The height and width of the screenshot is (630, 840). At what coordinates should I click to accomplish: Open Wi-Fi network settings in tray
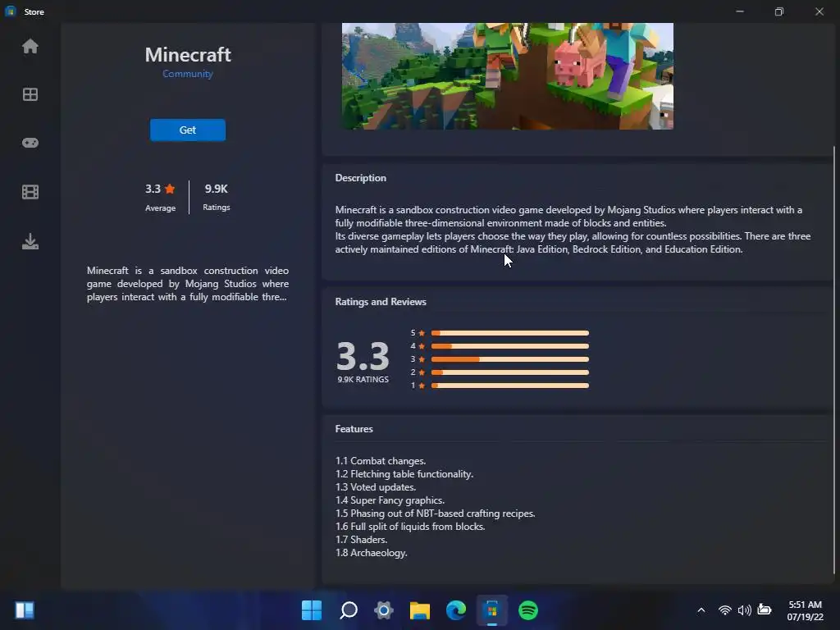click(x=725, y=610)
